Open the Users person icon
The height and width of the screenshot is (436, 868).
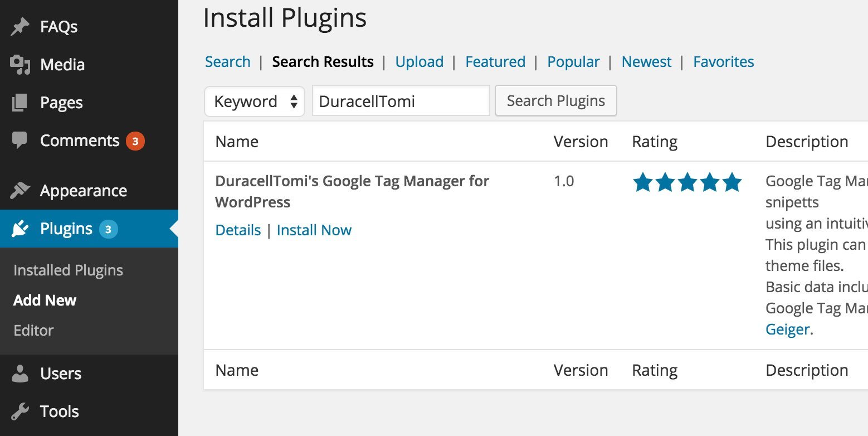[x=20, y=374]
